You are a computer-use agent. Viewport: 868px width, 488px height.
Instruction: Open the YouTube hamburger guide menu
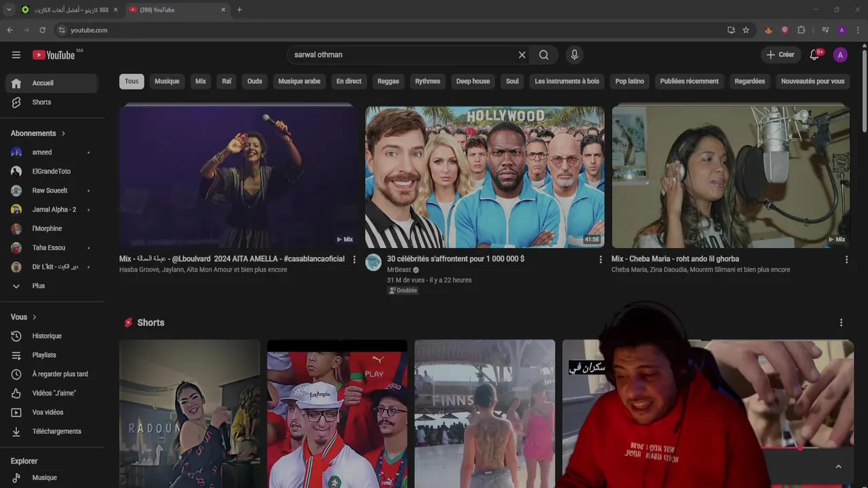click(16, 55)
